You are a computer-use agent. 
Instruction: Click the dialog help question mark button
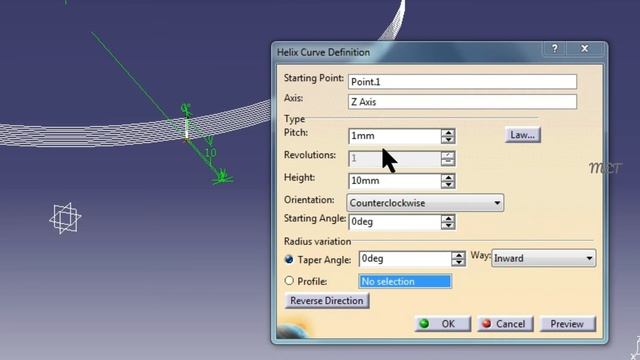pyautogui.click(x=554, y=49)
